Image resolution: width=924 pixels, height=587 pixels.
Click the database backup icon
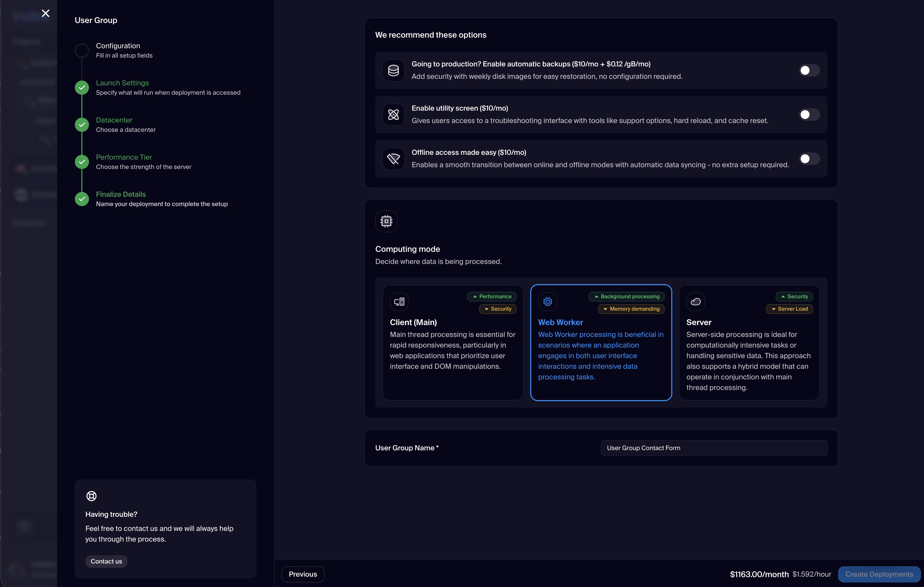(x=393, y=70)
